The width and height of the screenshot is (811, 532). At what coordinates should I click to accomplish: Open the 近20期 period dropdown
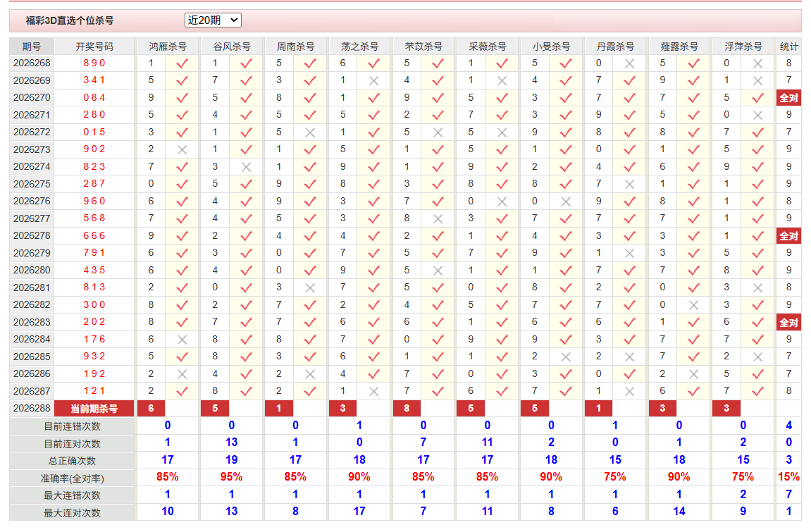point(213,20)
